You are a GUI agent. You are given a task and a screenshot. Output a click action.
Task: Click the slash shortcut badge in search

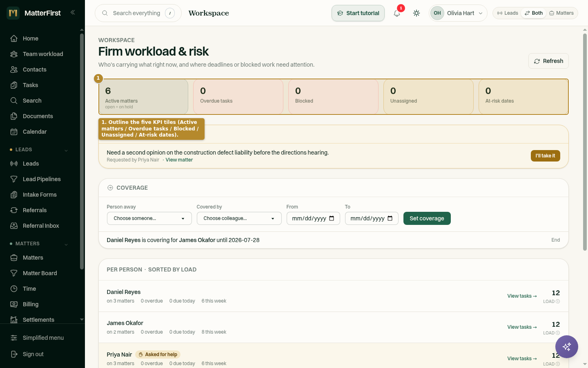tap(170, 13)
